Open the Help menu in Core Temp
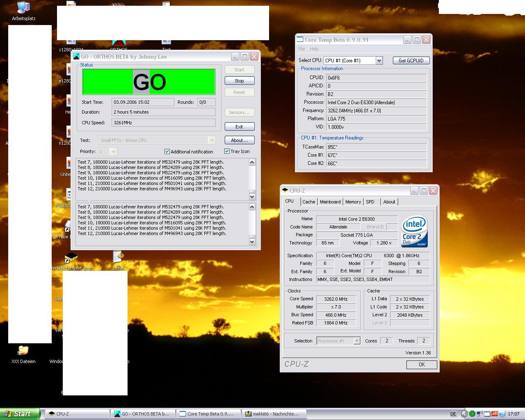The image size is (525, 420). click(314, 49)
